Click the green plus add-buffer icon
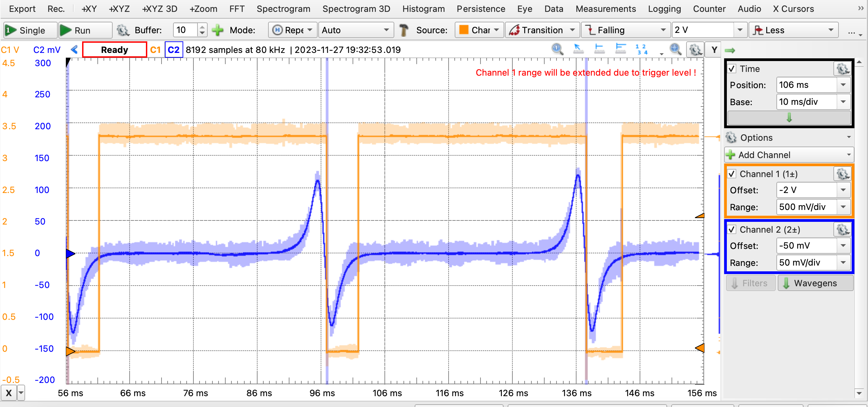This screenshot has height=407, width=868. [x=218, y=30]
